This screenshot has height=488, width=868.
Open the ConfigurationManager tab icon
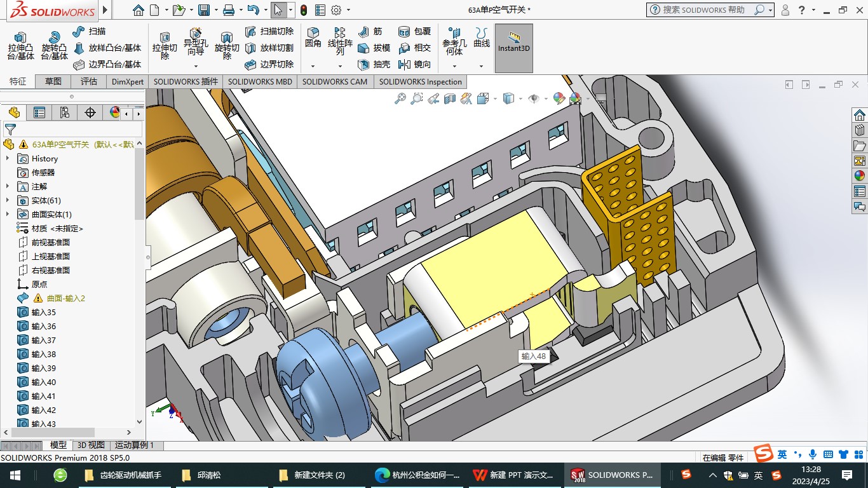(x=64, y=112)
